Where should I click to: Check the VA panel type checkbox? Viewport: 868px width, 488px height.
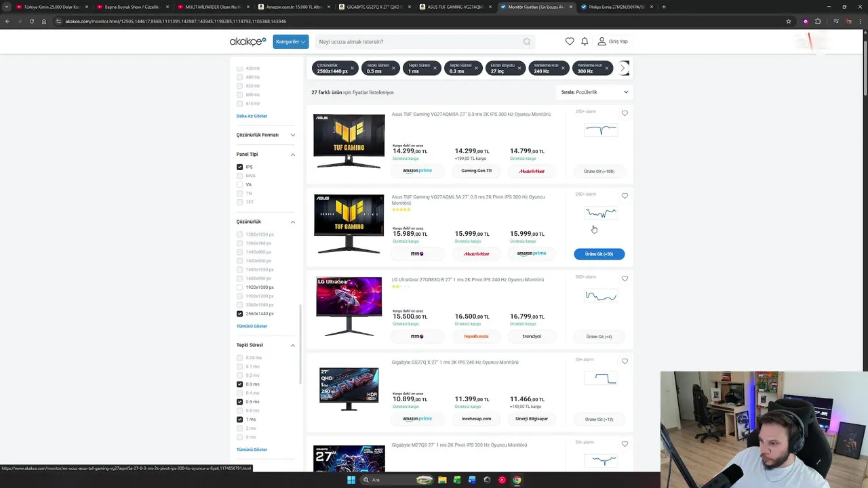(239, 184)
